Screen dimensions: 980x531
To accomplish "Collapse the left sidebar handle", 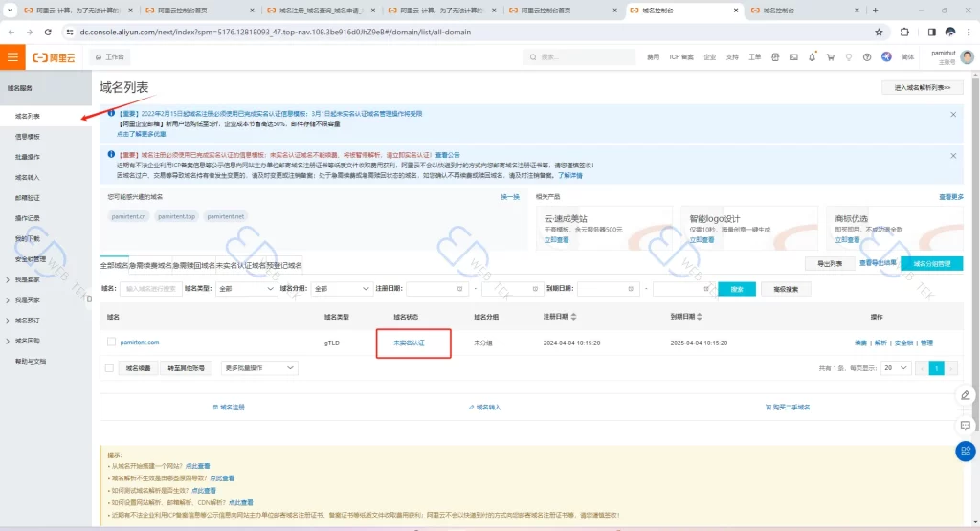I will click(89, 299).
